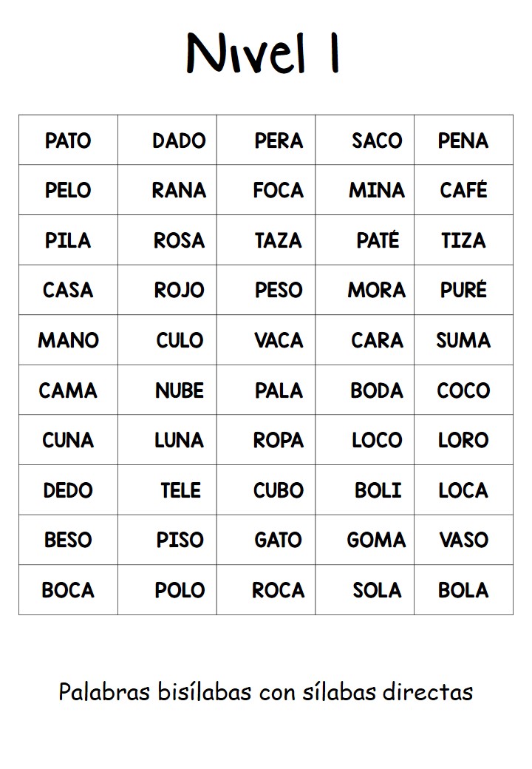
Task: Click the word TELE
Action: point(181,490)
